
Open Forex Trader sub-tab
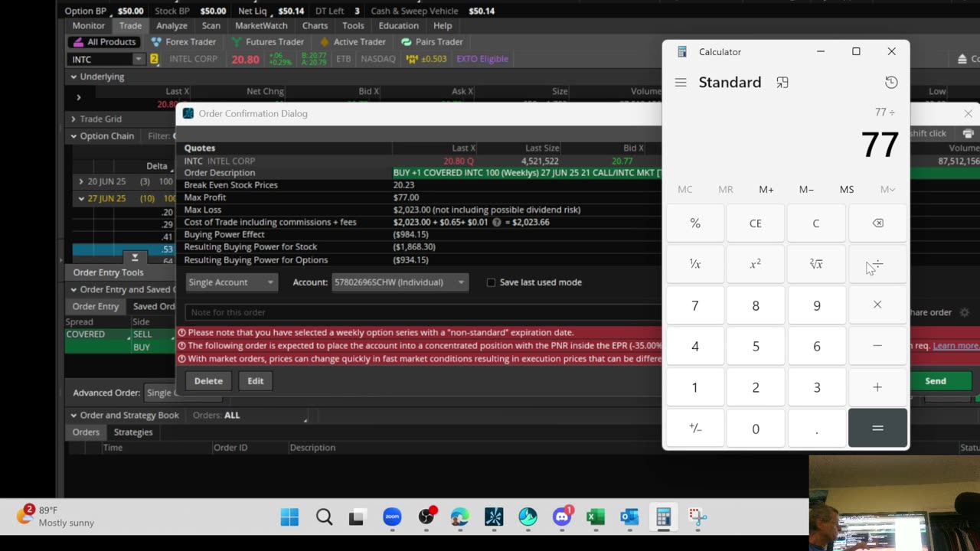(184, 42)
